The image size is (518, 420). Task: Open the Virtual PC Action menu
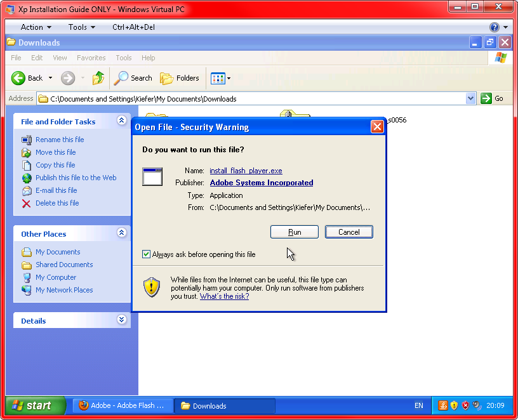click(36, 27)
